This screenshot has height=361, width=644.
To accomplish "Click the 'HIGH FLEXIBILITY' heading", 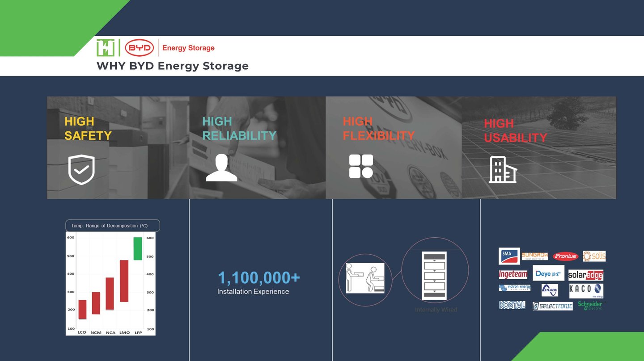I will point(379,129).
